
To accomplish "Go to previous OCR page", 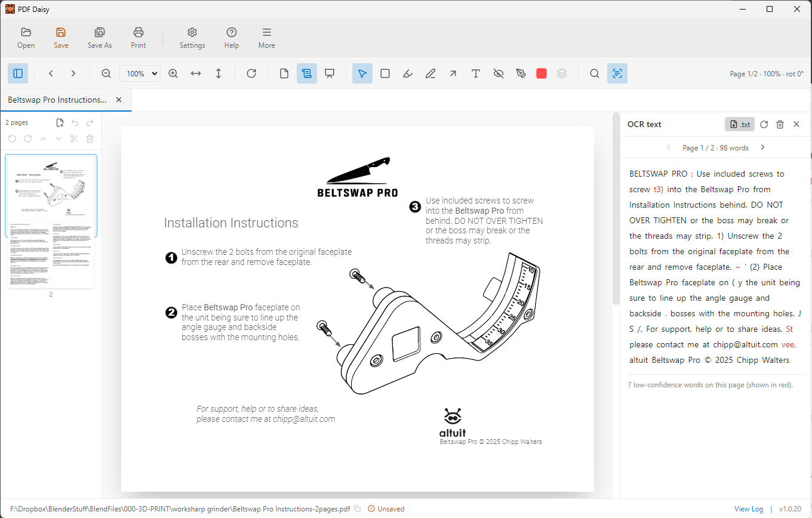I will (x=669, y=147).
